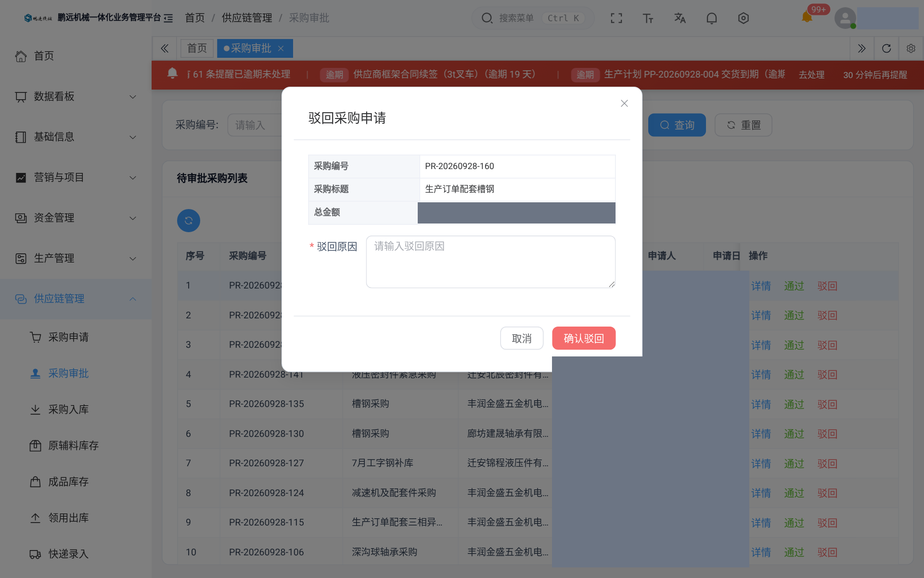This screenshot has height=578, width=924.
Task: Refresh the current tab page icon
Action: tap(886, 48)
